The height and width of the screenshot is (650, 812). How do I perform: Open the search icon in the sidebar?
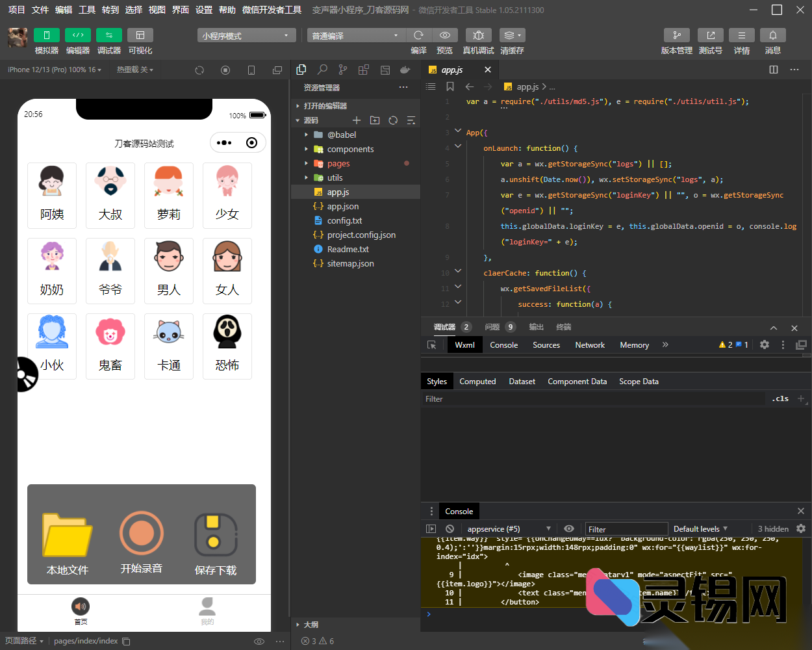322,70
